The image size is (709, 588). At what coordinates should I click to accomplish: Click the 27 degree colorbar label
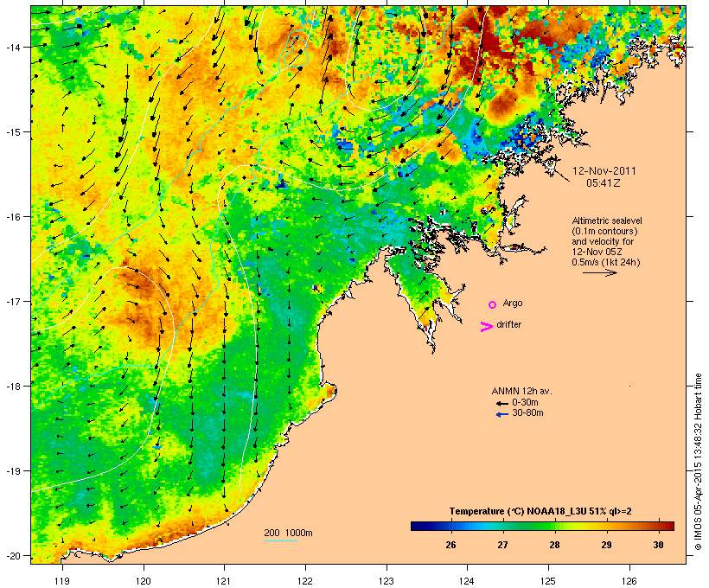pyautogui.click(x=503, y=545)
